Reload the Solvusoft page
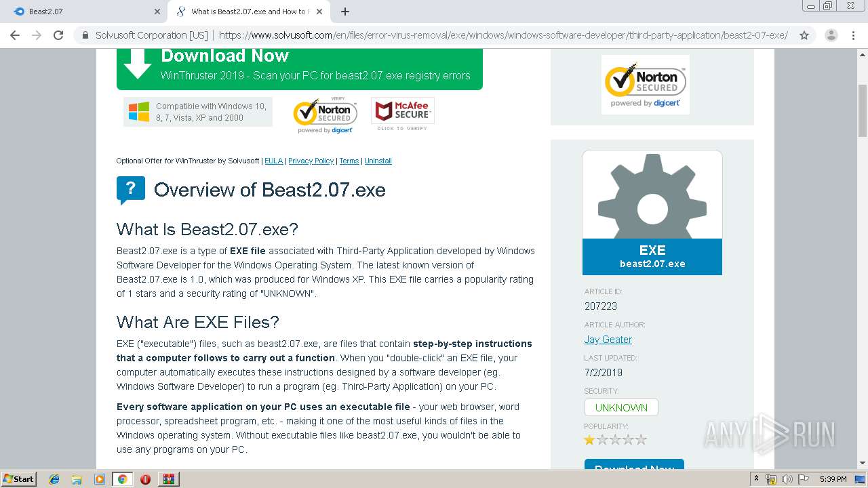868x488 pixels. [58, 35]
